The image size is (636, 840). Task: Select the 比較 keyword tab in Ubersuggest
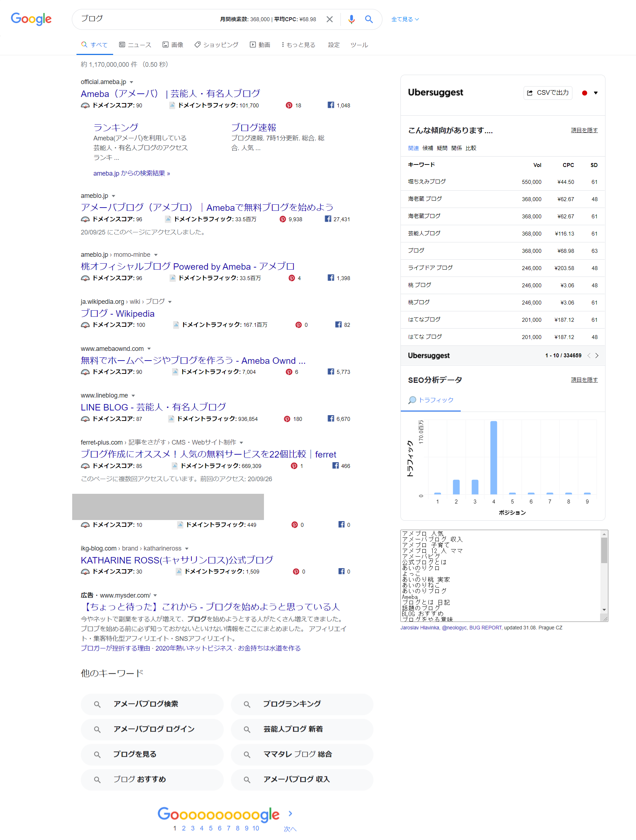pyautogui.click(x=471, y=148)
